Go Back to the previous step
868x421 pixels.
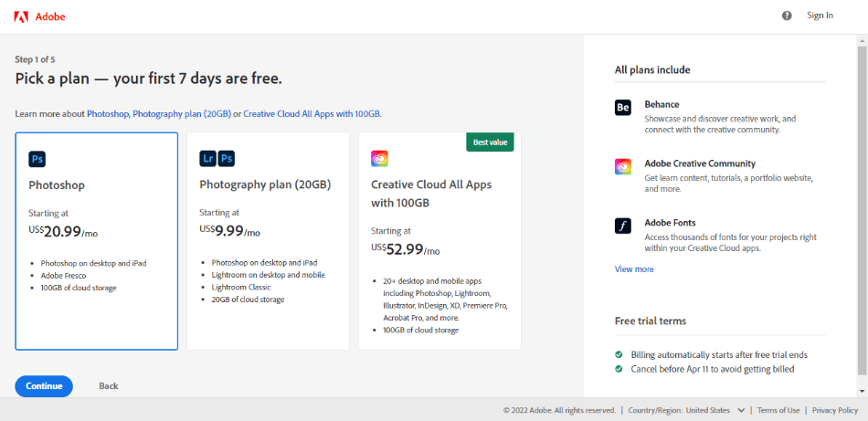(109, 386)
